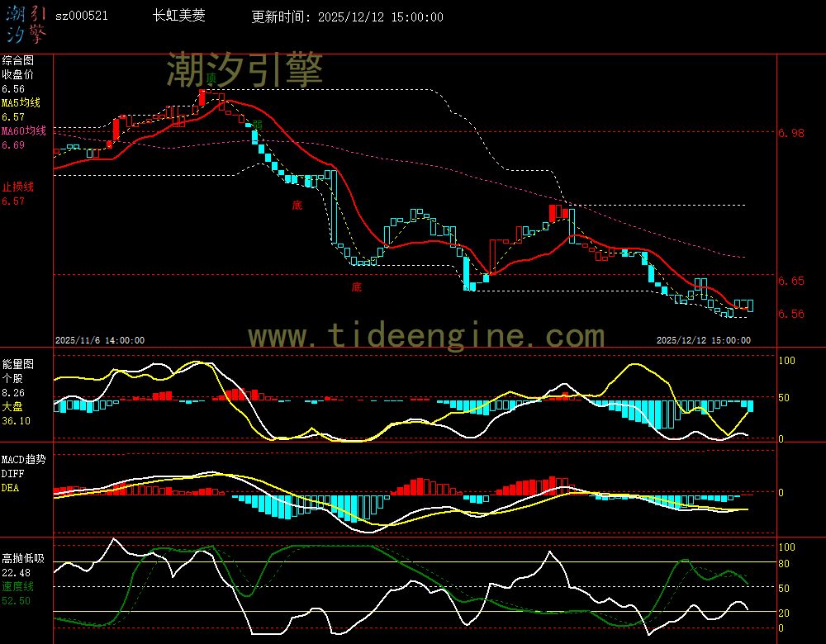Click the green 速度线 legend label
826x644 pixels.
[x=17, y=586]
